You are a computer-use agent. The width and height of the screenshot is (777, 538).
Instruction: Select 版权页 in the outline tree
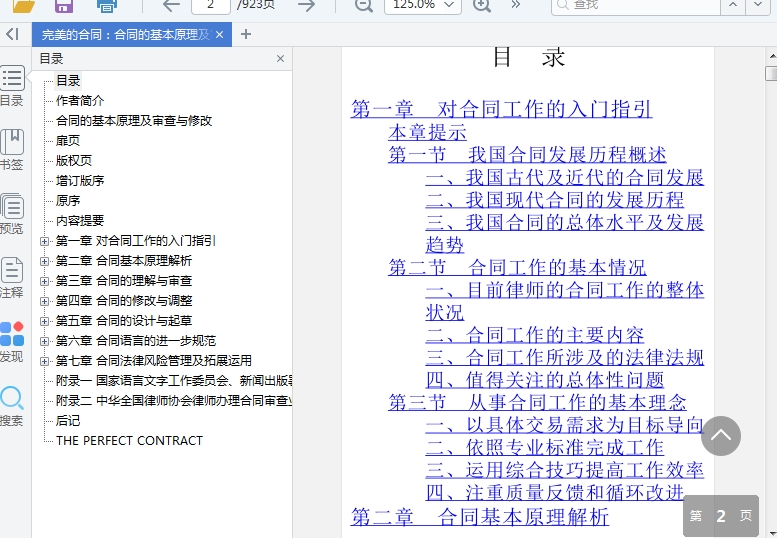pyautogui.click(x=74, y=161)
